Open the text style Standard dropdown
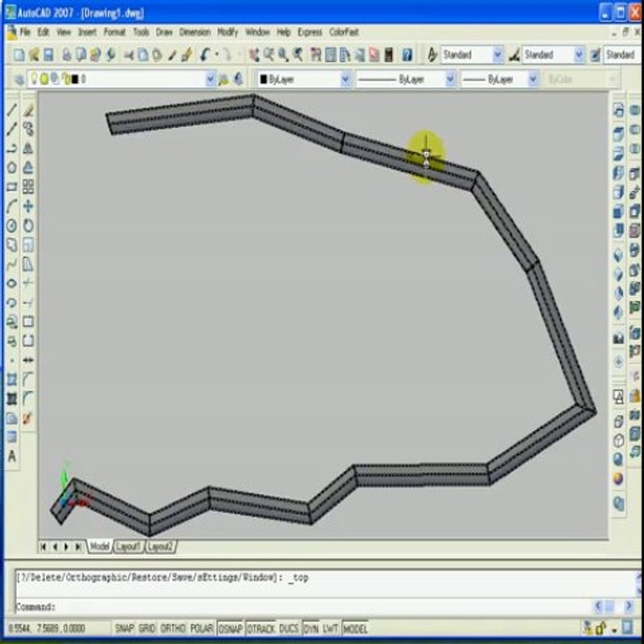This screenshot has width=644, height=644. point(497,55)
